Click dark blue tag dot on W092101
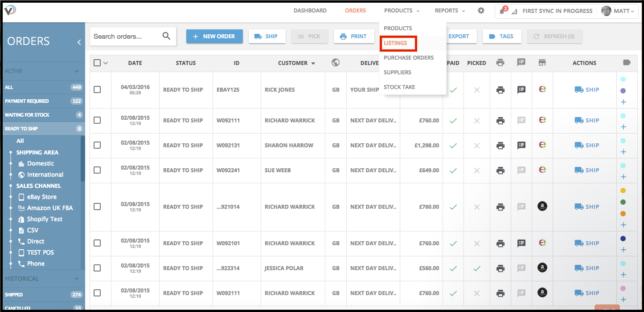644x312 pixels. point(623,239)
